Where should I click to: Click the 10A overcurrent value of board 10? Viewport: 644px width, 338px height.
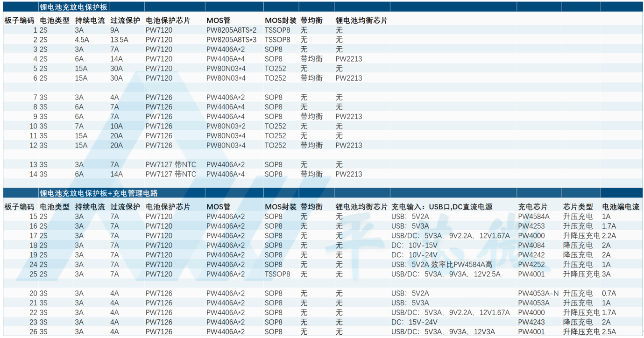click(x=117, y=126)
